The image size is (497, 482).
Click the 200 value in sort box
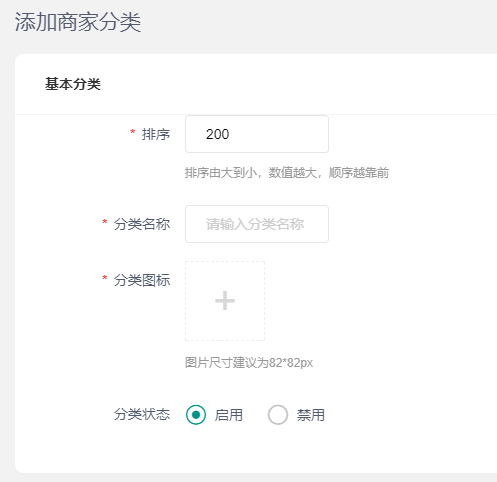[x=218, y=134]
